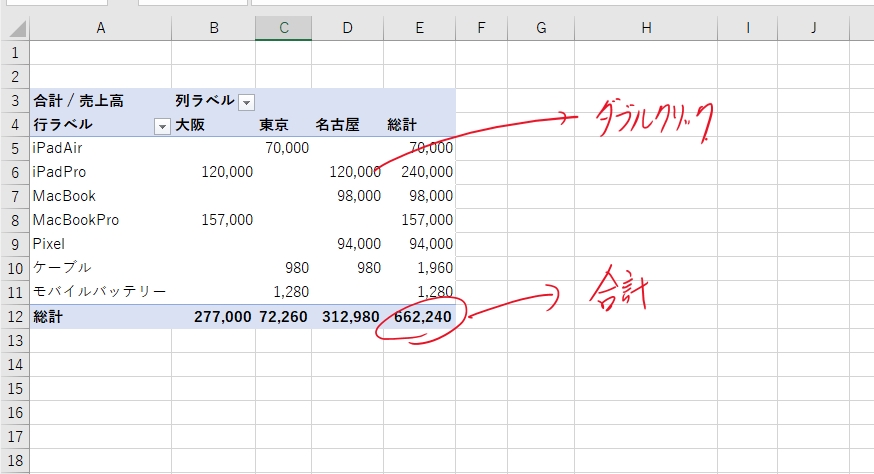Select the column H header
This screenshot has height=474, width=874.
pyautogui.click(x=646, y=28)
